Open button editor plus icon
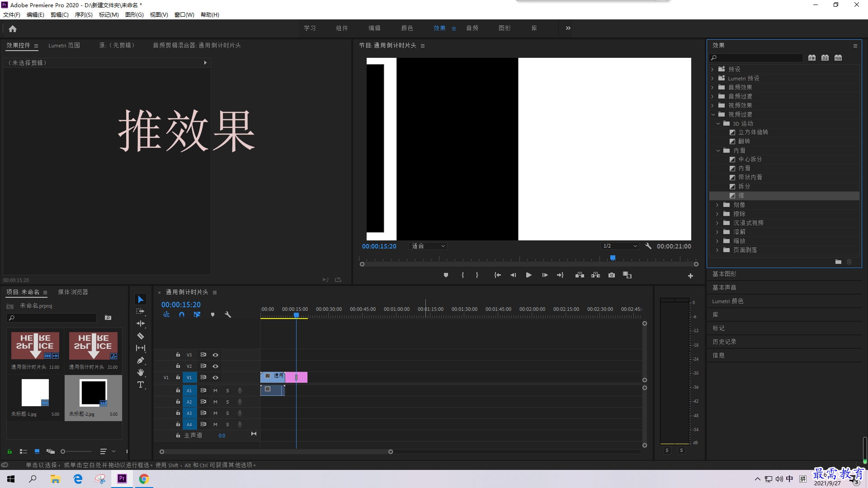Screen dimensions: 868x488 690,276
